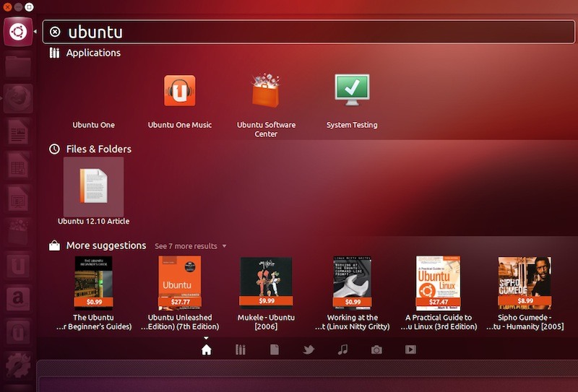578x392 pixels.
Task: Open the Ubuntu Dash home button in launcher
Action: pyautogui.click(x=18, y=32)
